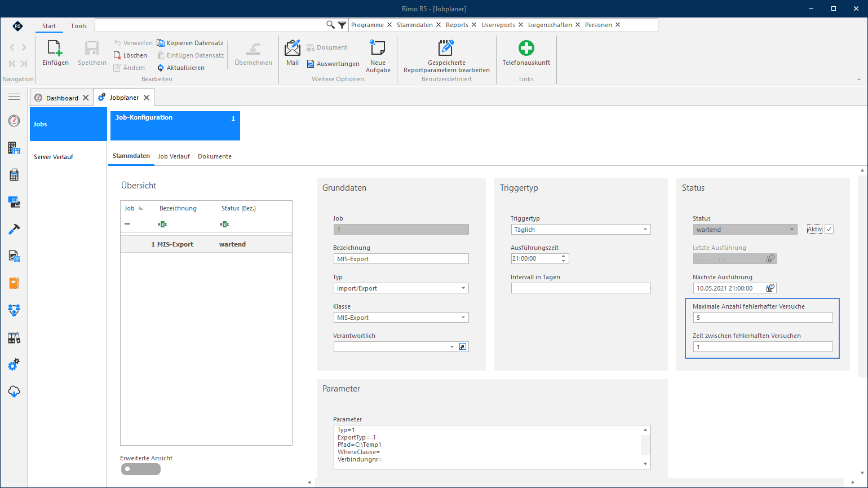Open the hammer icon in the sidebar
The image size is (868, 488).
click(14, 229)
